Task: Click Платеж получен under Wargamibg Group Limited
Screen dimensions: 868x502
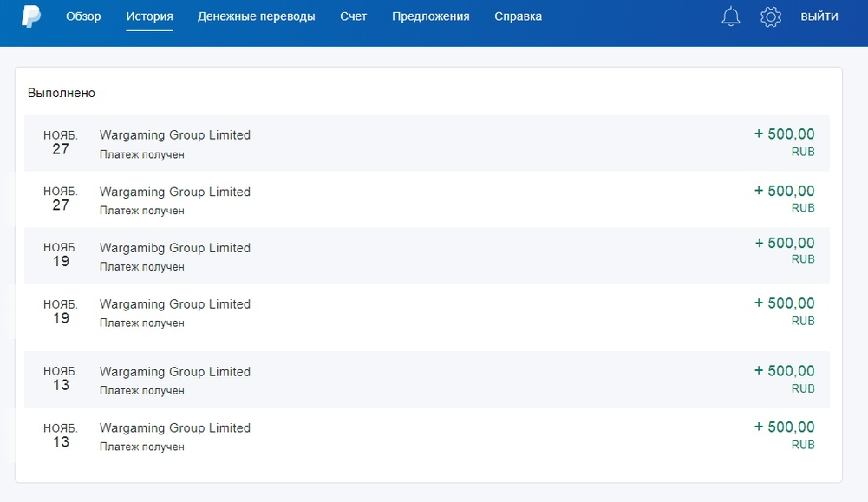Action: click(141, 267)
